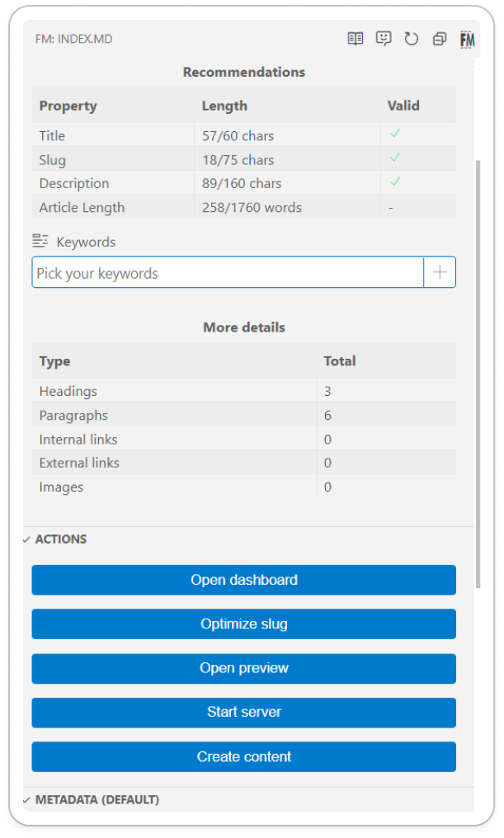The height and width of the screenshot is (838, 504).
Task: Click the Valid column header
Action: coord(403,106)
